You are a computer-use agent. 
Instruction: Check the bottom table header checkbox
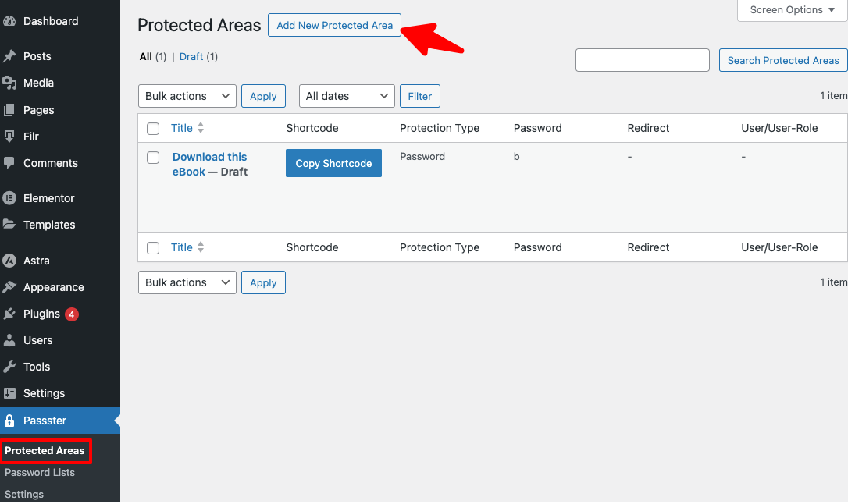point(152,247)
